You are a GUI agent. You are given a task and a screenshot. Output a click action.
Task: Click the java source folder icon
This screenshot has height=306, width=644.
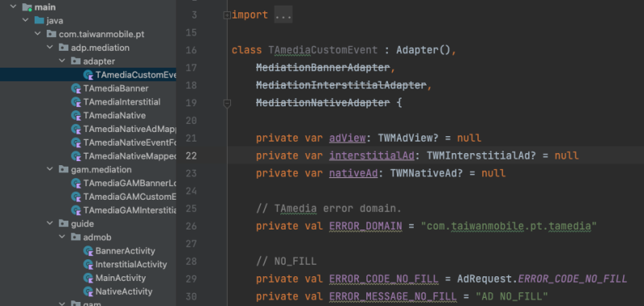tap(39, 21)
